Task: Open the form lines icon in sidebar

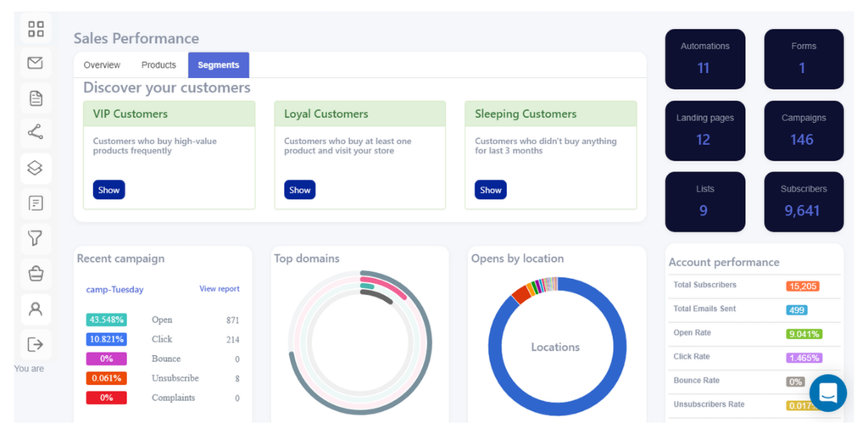Action: tap(36, 203)
